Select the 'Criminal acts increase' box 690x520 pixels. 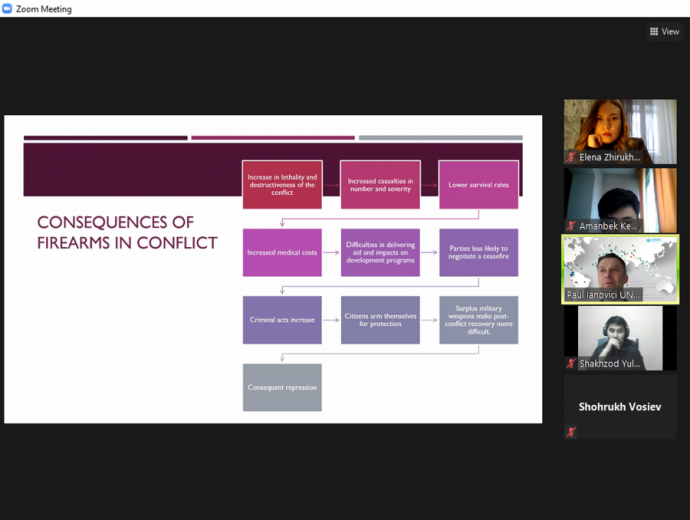point(282,320)
